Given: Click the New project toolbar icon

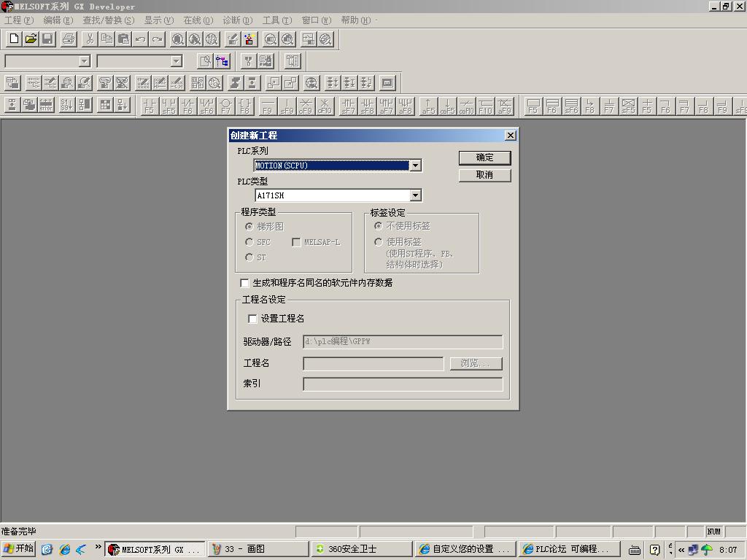Looking at the screenshot, I should pos(14,39).
